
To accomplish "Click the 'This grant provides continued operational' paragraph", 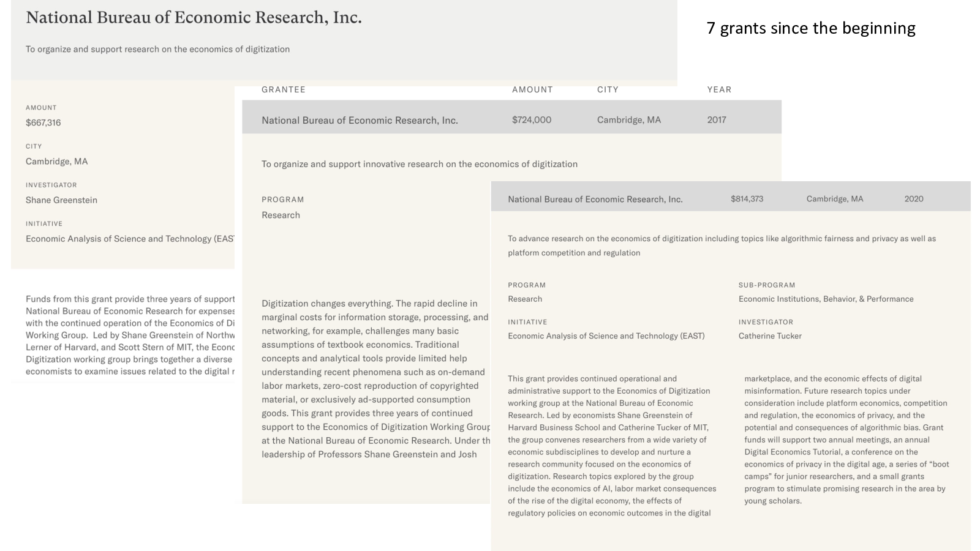I will click(612, 446).
